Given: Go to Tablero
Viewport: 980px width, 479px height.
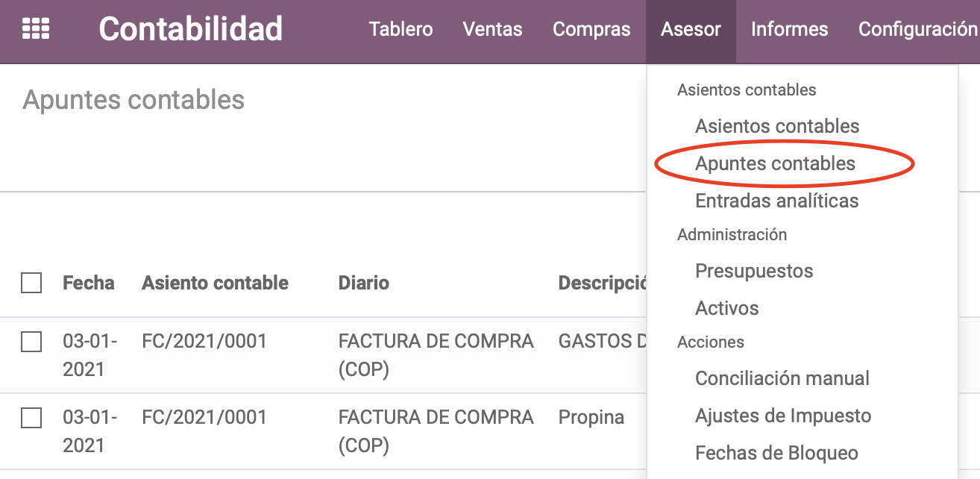Looking at the screenshot, I should coord(401,30).
